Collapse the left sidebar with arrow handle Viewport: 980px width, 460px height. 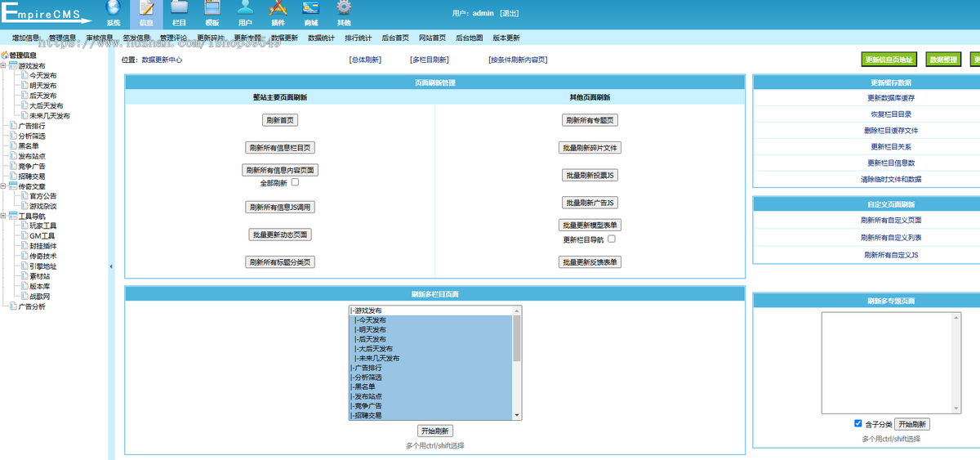[111, 266]
